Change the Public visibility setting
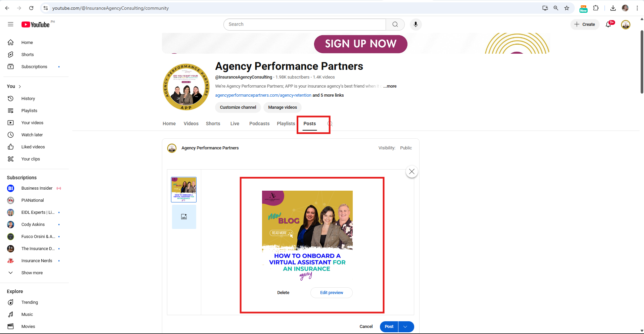This screenshot has height=334, width=644. pyautogui.click(x=406, y=148)
